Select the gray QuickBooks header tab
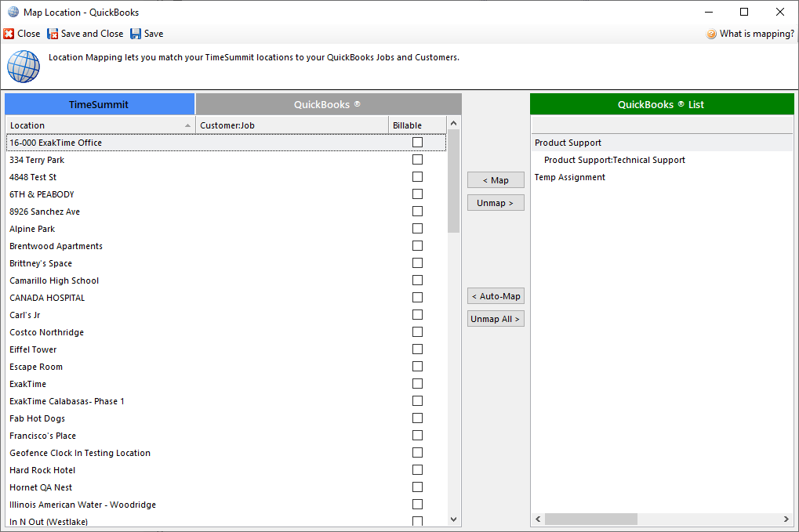This screenshot has height=532, width=799. click(x=328, y=104)
